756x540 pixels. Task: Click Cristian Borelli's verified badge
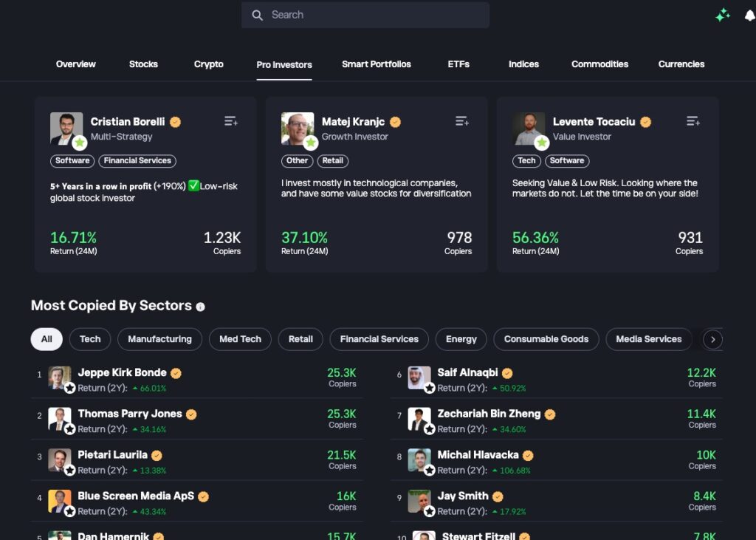point(176,122)
